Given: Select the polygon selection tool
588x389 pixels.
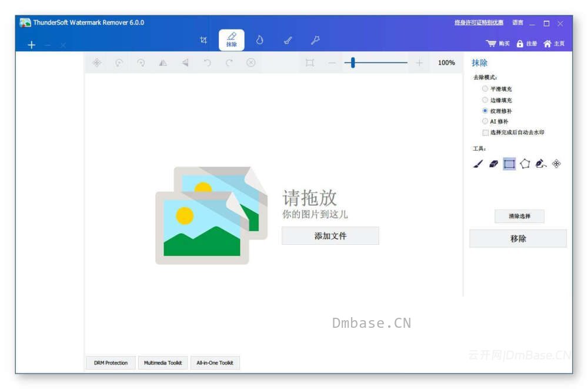Looking at the screenshot, I should [525, 164].
